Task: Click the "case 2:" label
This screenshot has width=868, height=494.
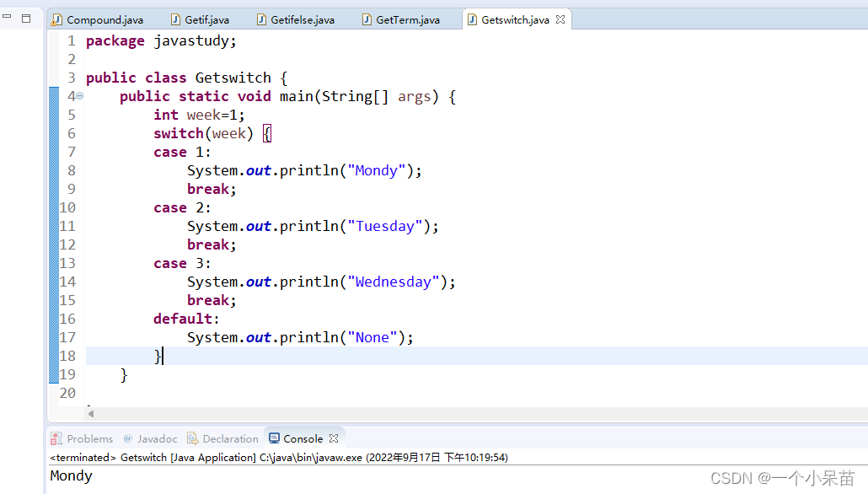Action: (182, 207)
